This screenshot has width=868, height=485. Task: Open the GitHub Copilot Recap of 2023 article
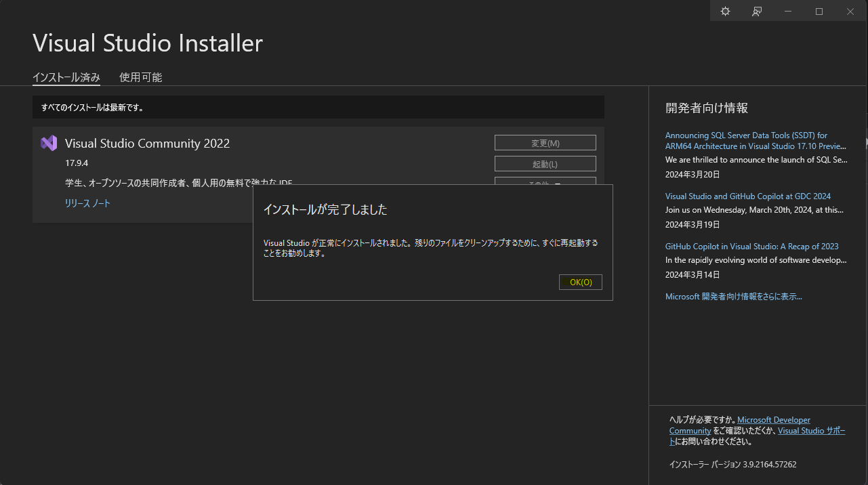point(752,246)
